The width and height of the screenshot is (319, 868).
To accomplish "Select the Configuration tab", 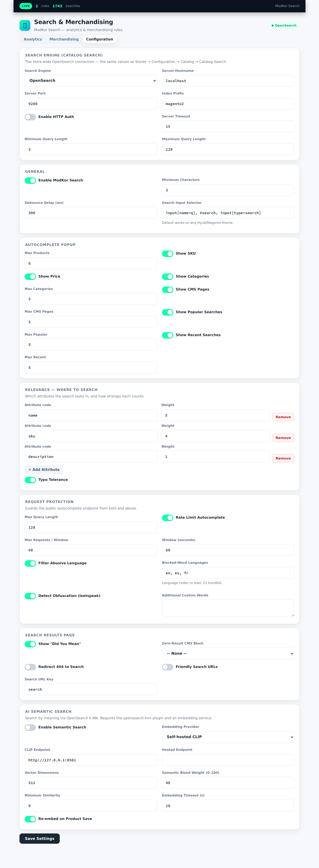I will [x=100, y=39].
